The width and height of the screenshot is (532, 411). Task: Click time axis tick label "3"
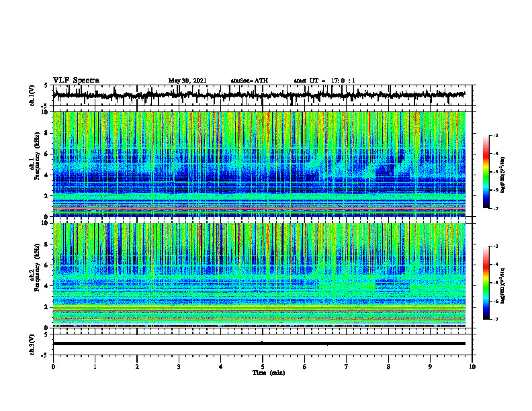[179, 367]
